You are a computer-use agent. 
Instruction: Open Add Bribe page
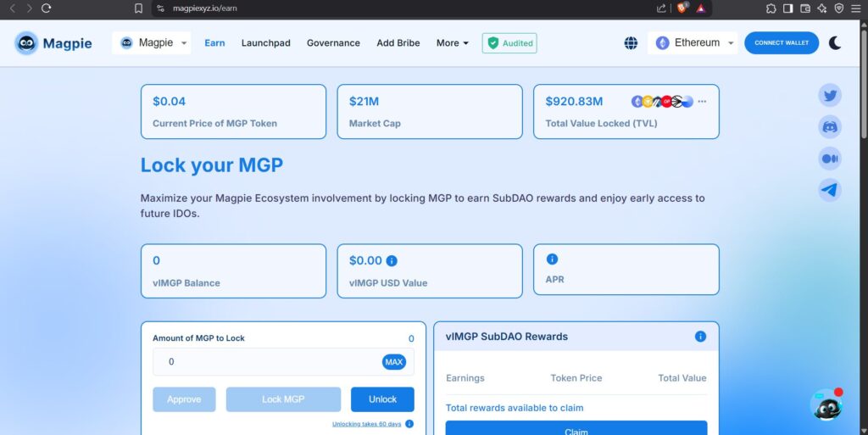pyautogui.click(x=398, y=43)
